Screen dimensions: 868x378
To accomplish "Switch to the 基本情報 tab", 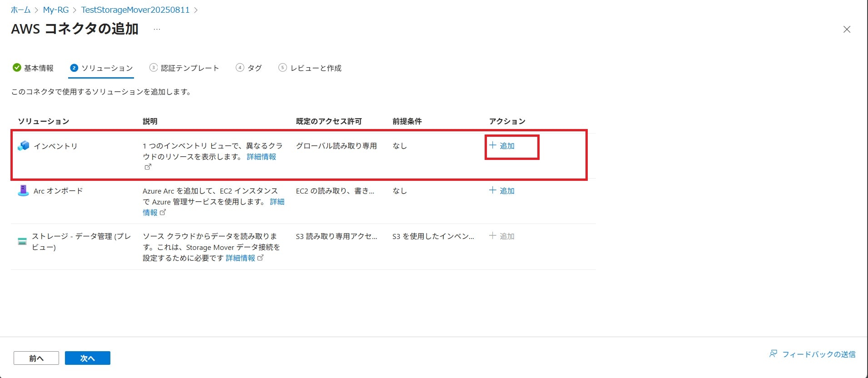I will (33, 68).
